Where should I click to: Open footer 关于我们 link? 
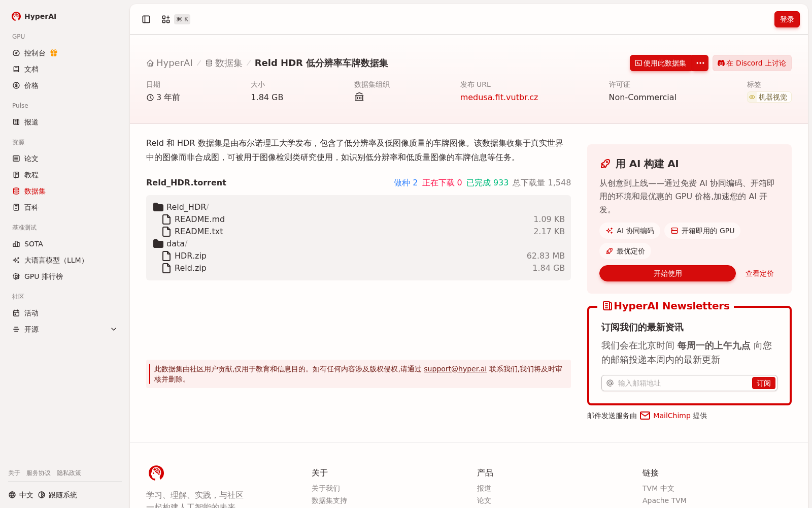pos(326,488)
